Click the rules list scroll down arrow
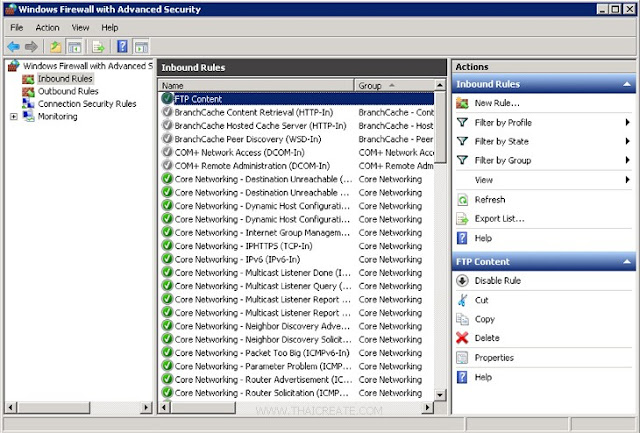Image resolution: width=640 pixels, height=433 pixels. click(440, 395)
